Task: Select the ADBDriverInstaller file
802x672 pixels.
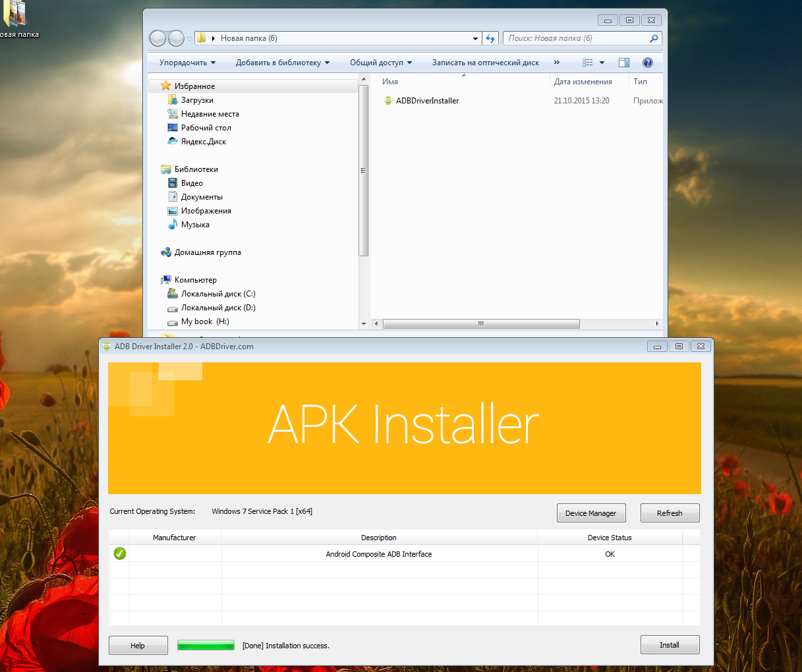Action: (x=427, y=101)
